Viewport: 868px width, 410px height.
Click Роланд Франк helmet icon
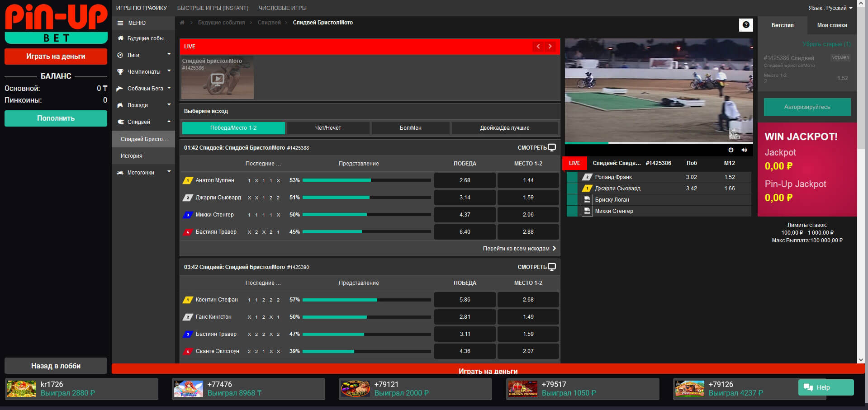pyautogui.click(x=587, y=177)
